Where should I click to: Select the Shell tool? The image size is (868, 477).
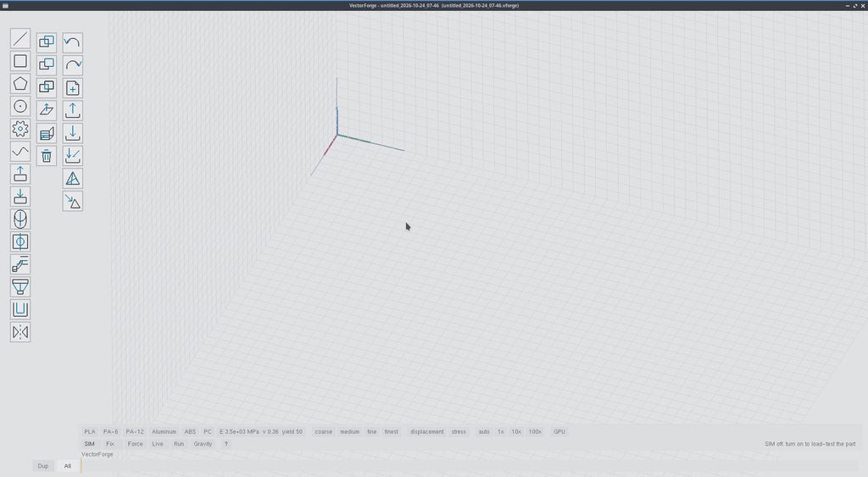coord(20,310)
